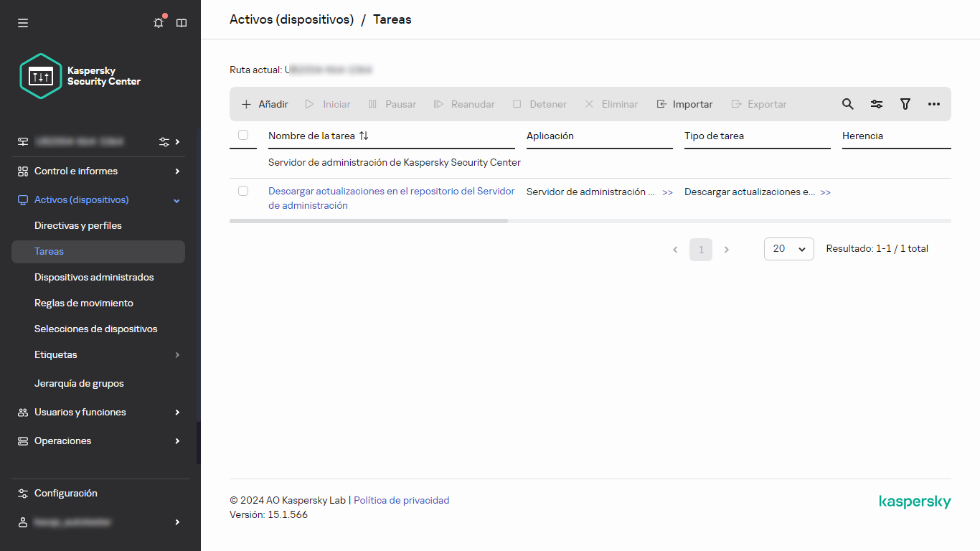Click the server properties sliders icon in sidebar
This screenshot has width=980, height=551.
tap(164, 142)
